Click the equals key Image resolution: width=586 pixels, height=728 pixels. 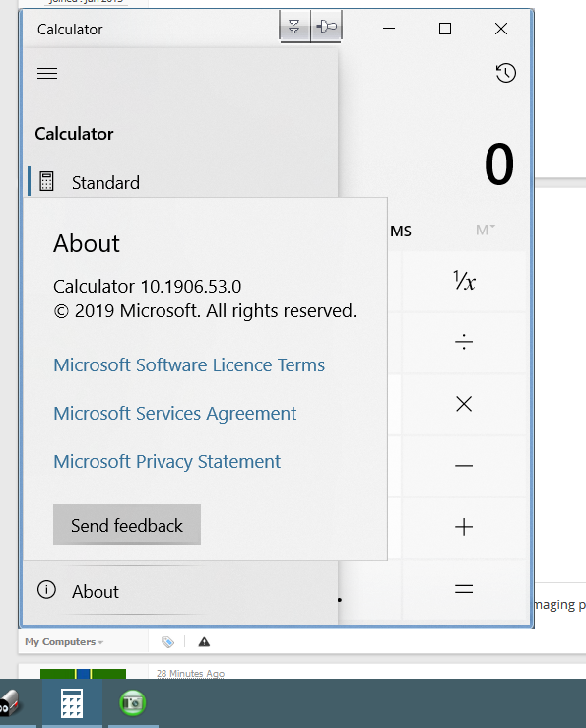(464, 589)
